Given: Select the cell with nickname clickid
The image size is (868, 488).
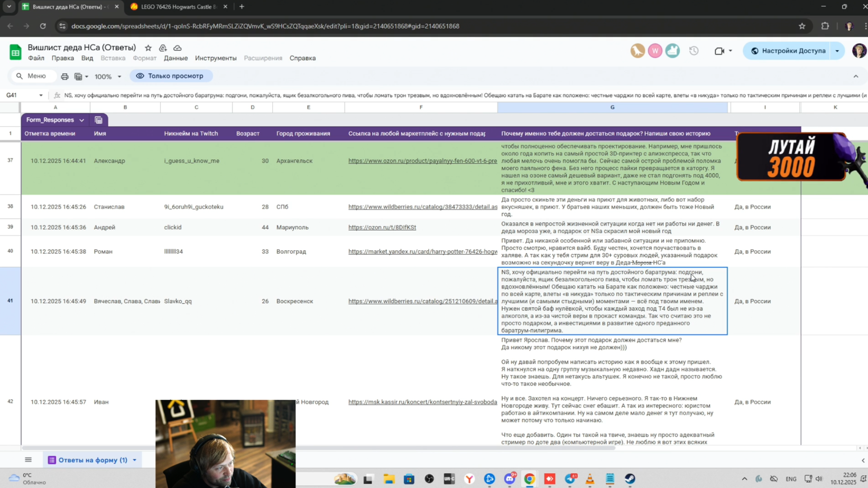Looking at the screenshot, I should point(196,227).
